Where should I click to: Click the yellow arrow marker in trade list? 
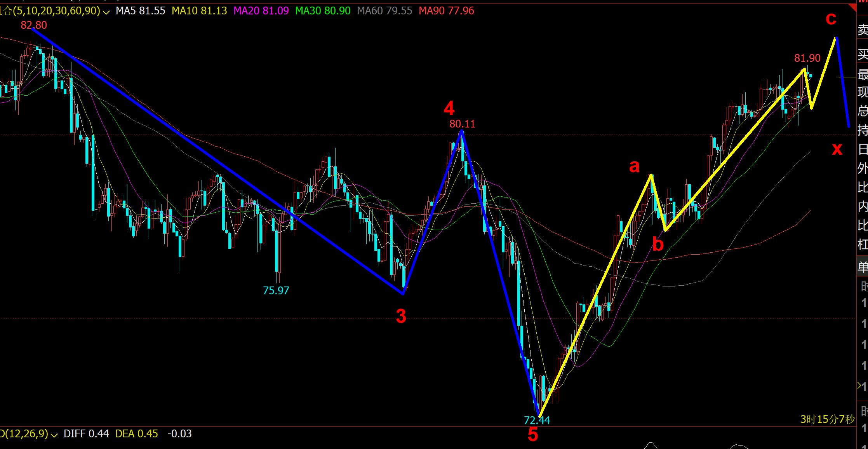tap(859, 386)
